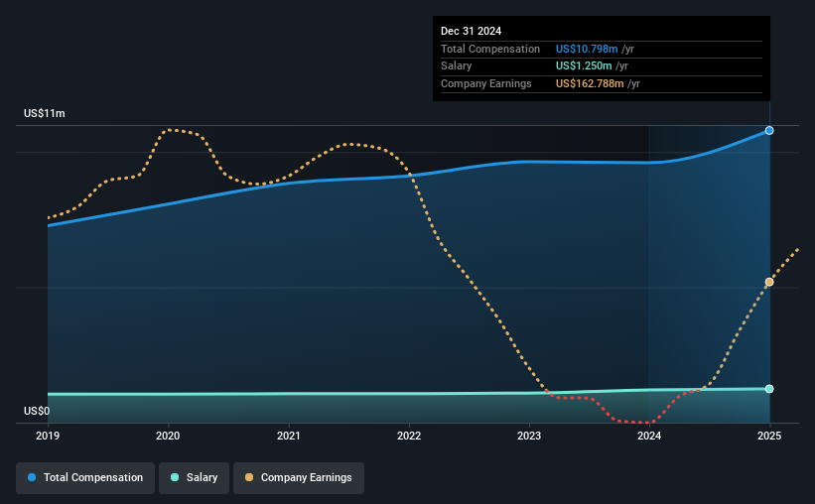The image size is (815, 504).
Task: Select the 2021 x-axis label
Action: coord(289,436)
